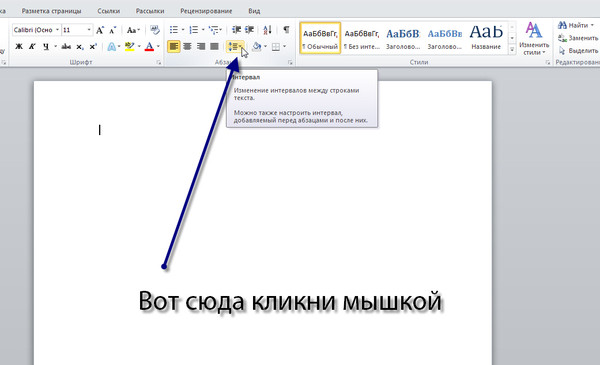
Task: Toggle superscript x² formatting
Action: (93, 47)
